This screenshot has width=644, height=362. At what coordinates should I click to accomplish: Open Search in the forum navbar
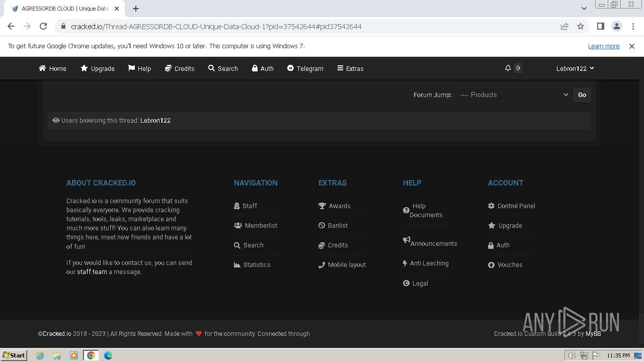click(223, 68)
